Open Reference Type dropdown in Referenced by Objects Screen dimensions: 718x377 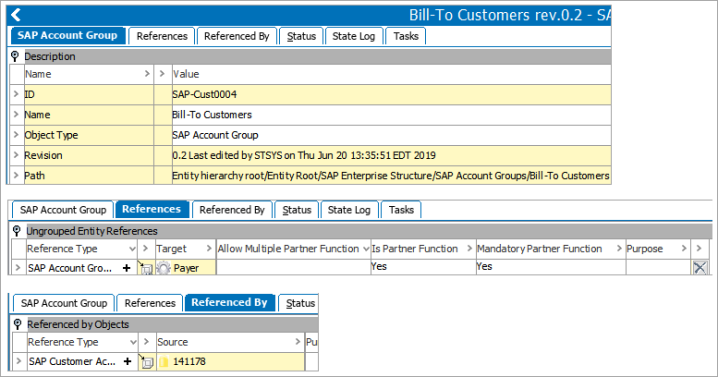click(133, 342)
